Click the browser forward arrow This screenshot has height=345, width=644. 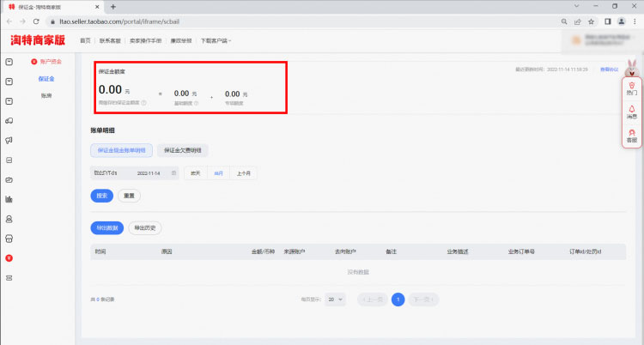[x=22, y=21]
